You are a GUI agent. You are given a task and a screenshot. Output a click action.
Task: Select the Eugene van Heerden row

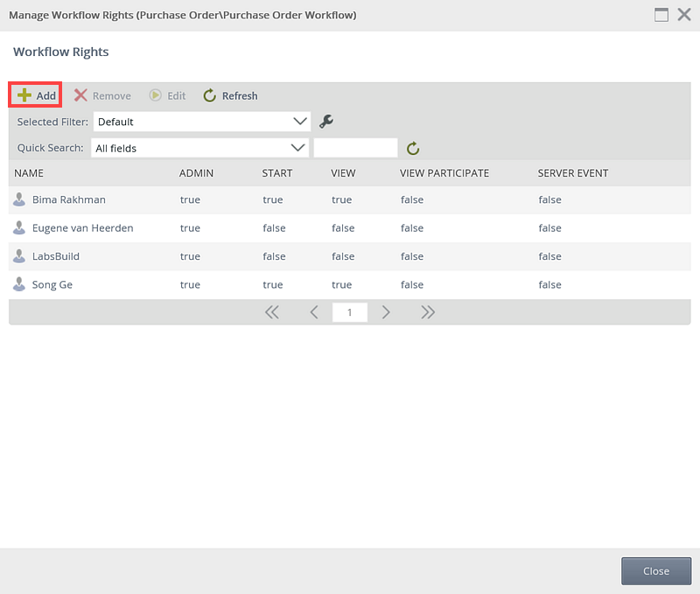click(82, 228)
